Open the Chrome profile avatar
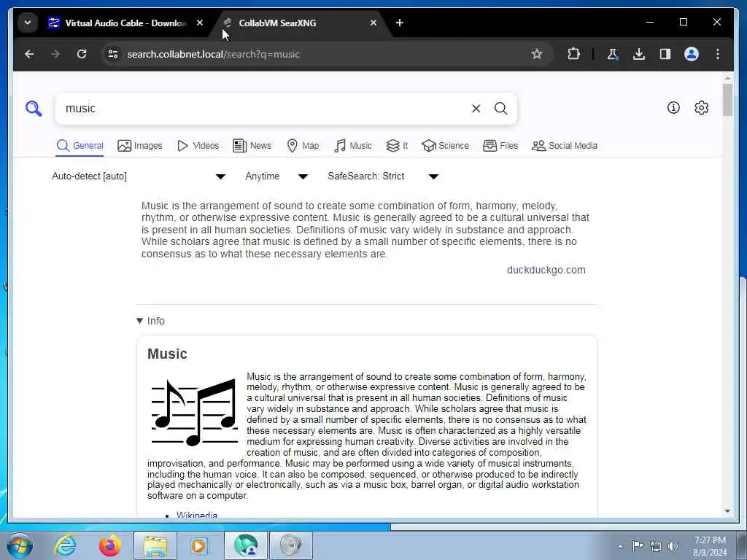The width and height of the screenshot is (747, 560). pyautogui.click(x=692, y=54)
